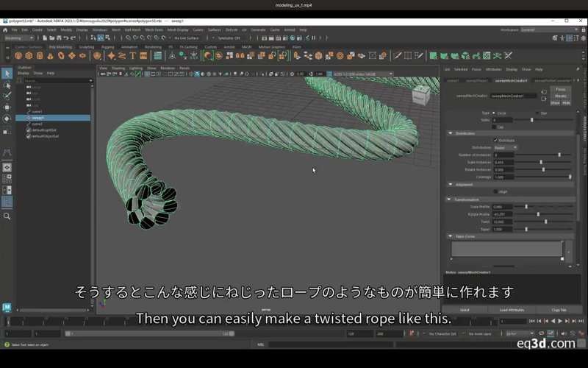588x368 pixels.
Task: Click the polygon sphere shelf icon
Action: pos(19,55)
